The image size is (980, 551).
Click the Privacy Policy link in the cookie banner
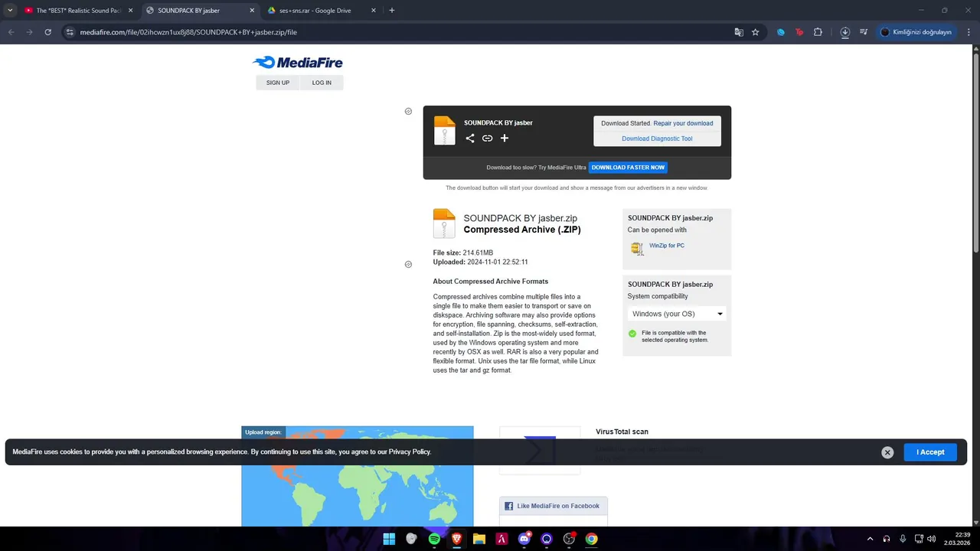[x=410, y=452]
